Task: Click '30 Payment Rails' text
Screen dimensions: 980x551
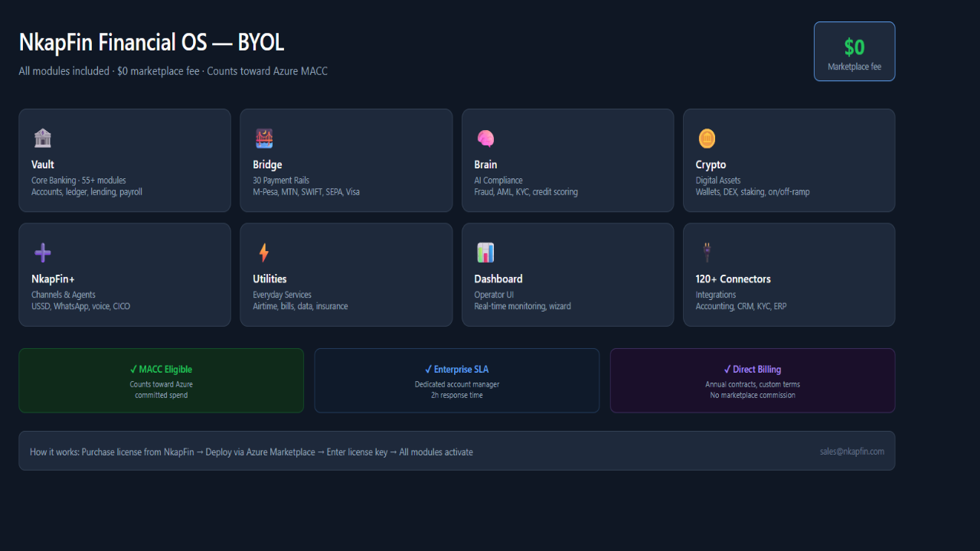Action: (x=281, y=181)
